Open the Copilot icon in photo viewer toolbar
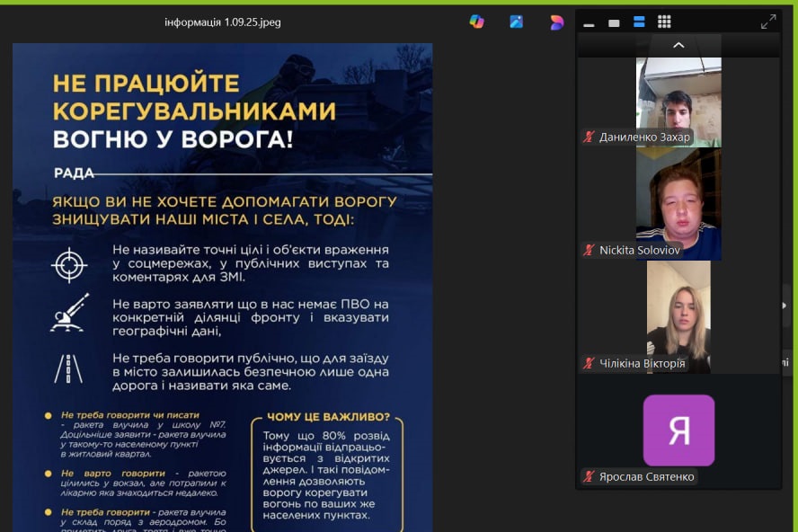Image resolution: width=798 pixels, height=532 pixels. (x=477, y=22)
